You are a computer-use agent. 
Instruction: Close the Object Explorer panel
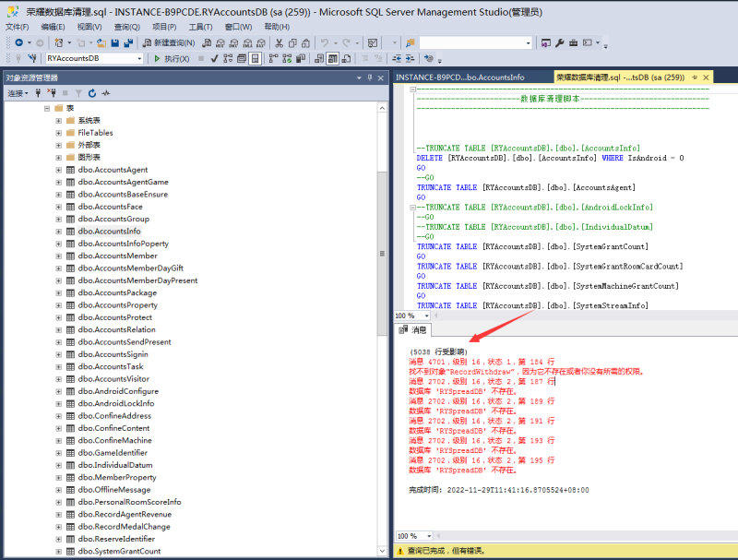coord(381,77)
